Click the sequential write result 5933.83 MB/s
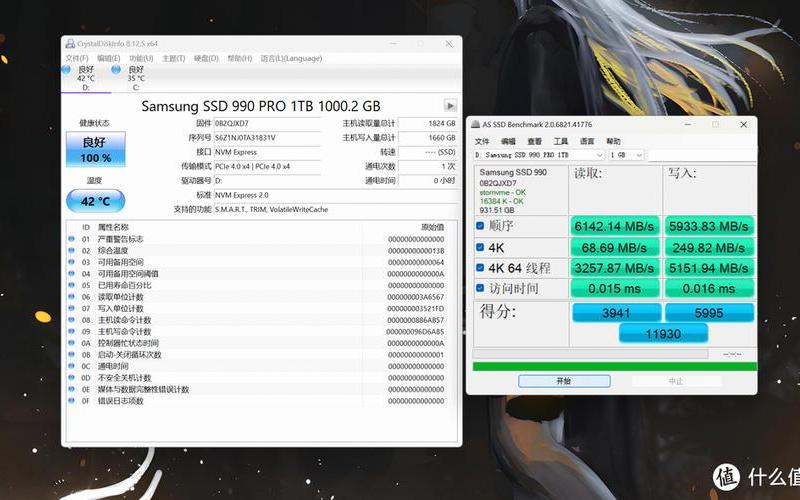This screenshot has width=800, height=500. tap(709, 226)
